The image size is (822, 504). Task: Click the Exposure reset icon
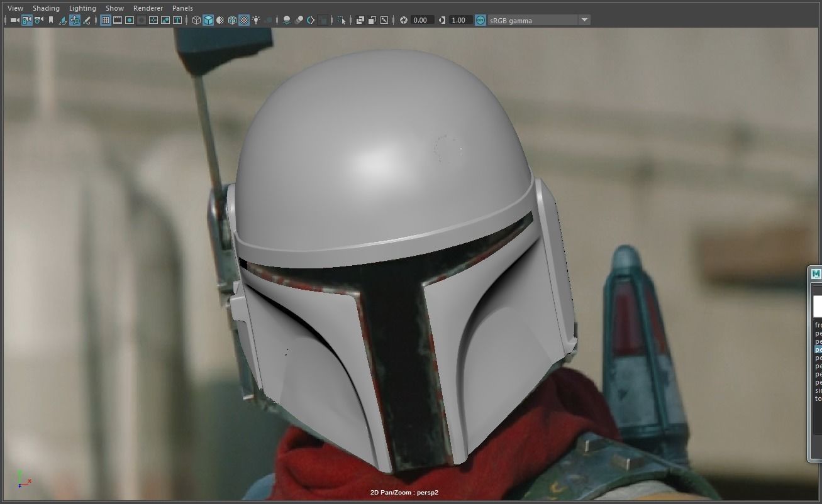click(x=404, y=20)
